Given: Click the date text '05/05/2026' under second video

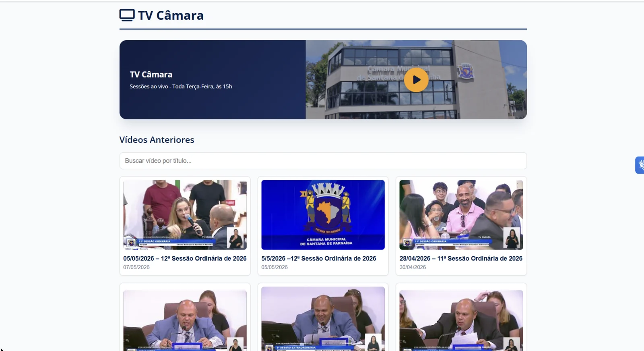Looking at the screenshot, I should click(275, 267).
